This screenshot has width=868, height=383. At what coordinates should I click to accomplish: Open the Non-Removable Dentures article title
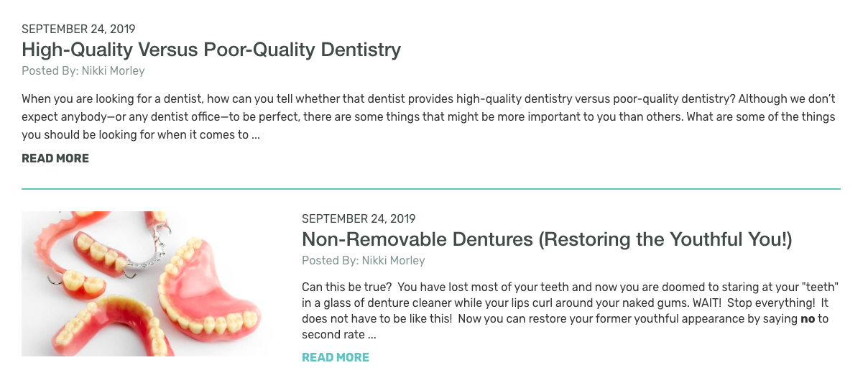click(x=547, y=239)
